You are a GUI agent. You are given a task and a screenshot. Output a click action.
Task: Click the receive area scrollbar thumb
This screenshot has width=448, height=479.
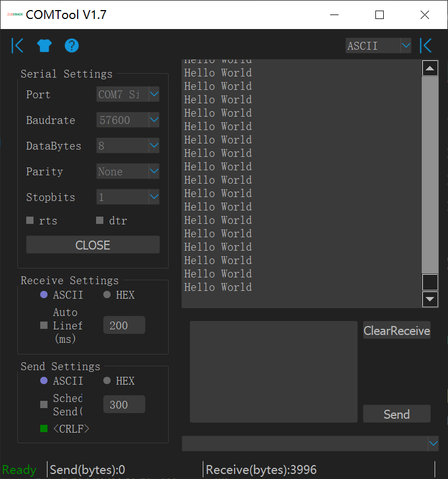[430, 282]
